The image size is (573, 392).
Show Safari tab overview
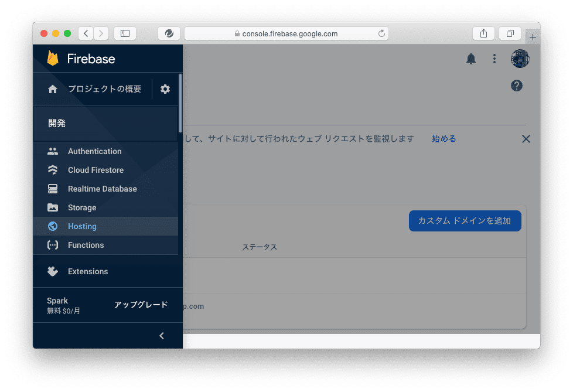[x=510, y=33]
